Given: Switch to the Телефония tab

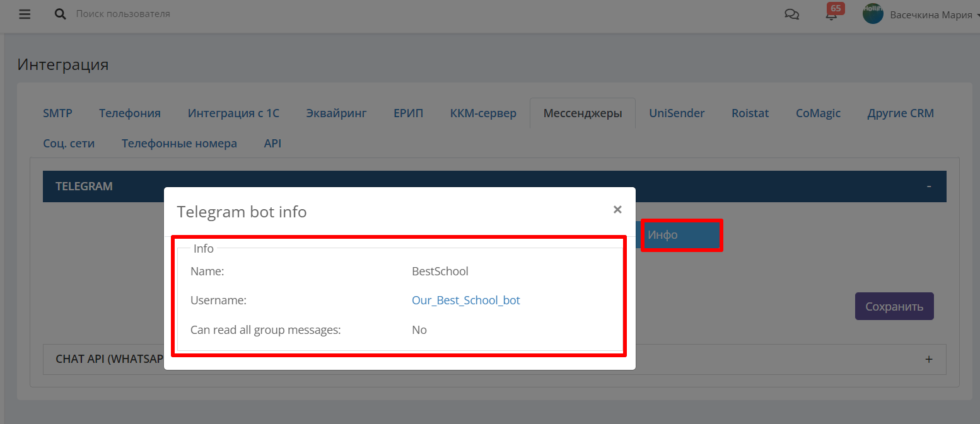Looking at the screenshot, I should 130,113.
